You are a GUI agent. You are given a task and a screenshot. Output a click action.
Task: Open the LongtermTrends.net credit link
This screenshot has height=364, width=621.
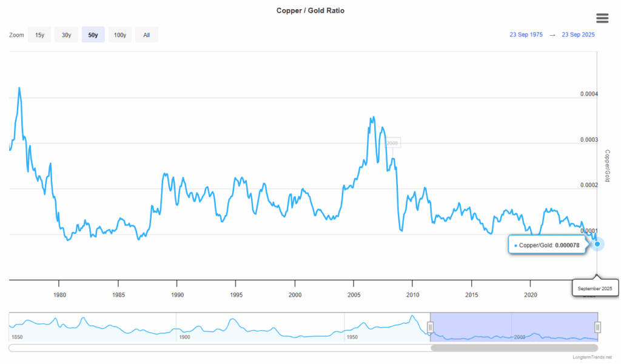pos(592,357)
